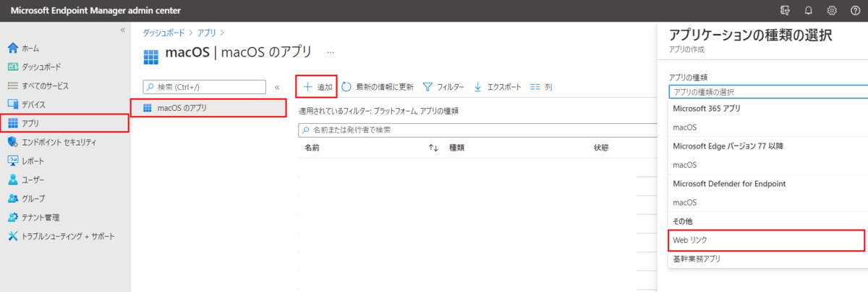Click the 追加 add button
Screen dimensions: 868x292
point(316,87)
